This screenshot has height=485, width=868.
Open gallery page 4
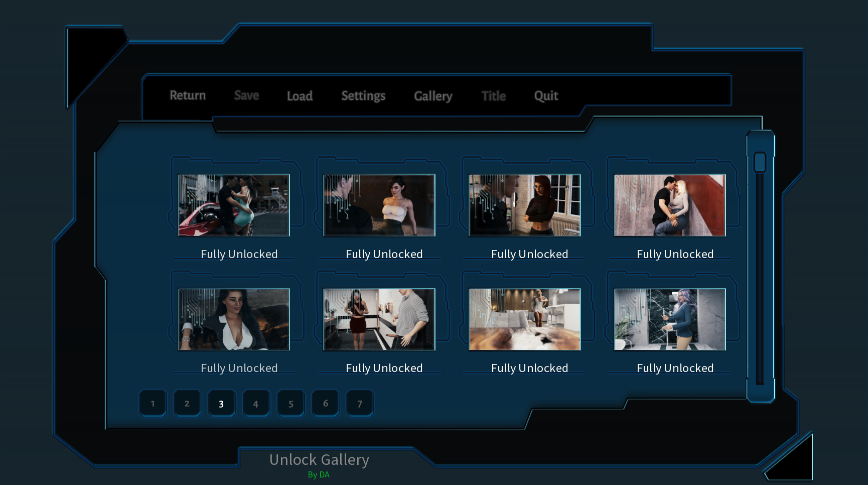[x=256, y=404]
